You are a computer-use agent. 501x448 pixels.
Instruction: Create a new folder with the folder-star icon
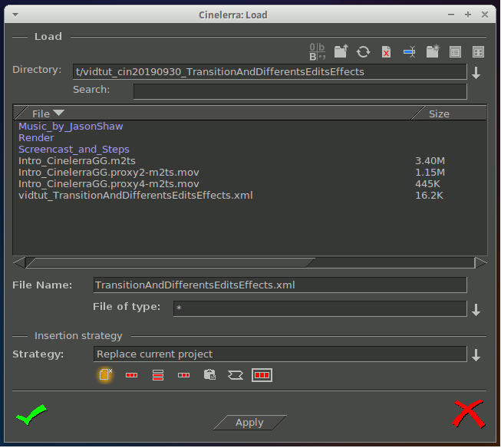click(x=433, y=52)
